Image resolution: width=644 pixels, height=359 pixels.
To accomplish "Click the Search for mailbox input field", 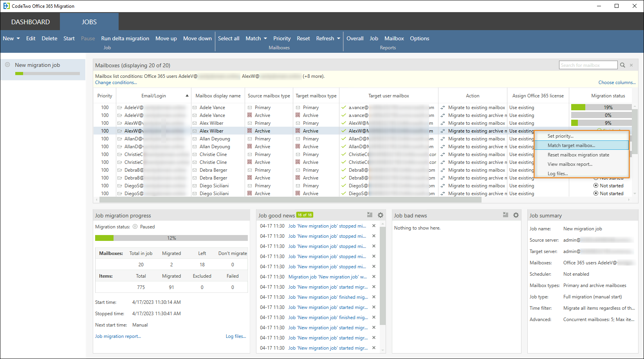I will click(x=588, y=65).
